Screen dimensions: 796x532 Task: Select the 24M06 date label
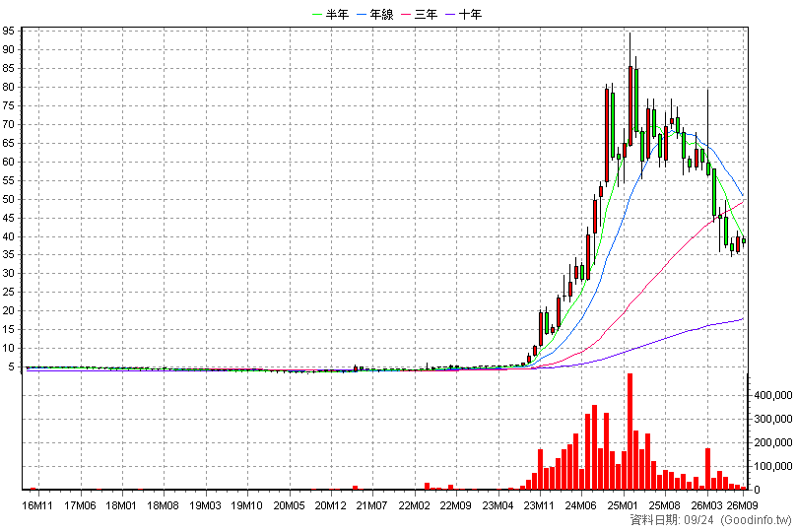(x=581, y=505)
